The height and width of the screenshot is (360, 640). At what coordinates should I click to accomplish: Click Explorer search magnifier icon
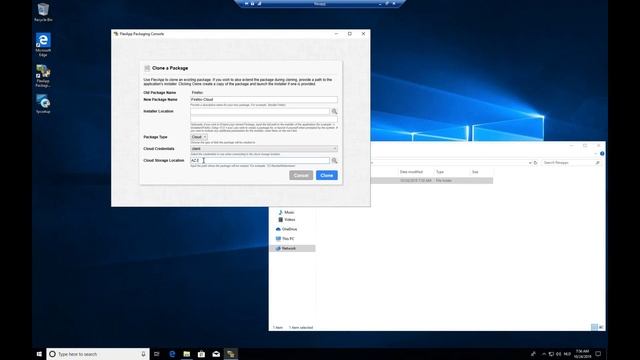click(598, 162)
